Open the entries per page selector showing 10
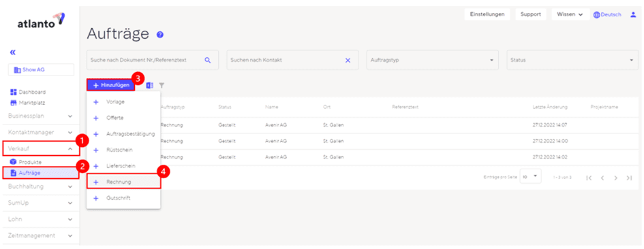The image size is (644, 249). click(530, 177)
